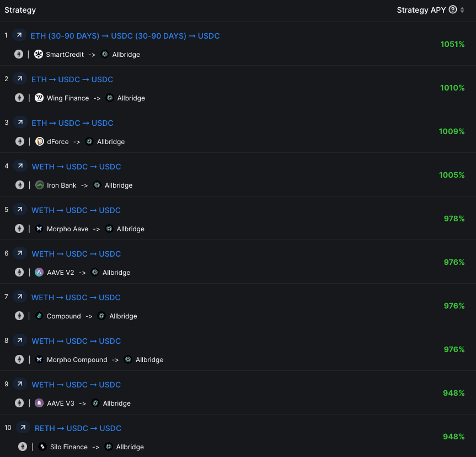Screen dimensions: 476x457
Task: Click the dForce protocol icon
Action: [x=39, y=142]
